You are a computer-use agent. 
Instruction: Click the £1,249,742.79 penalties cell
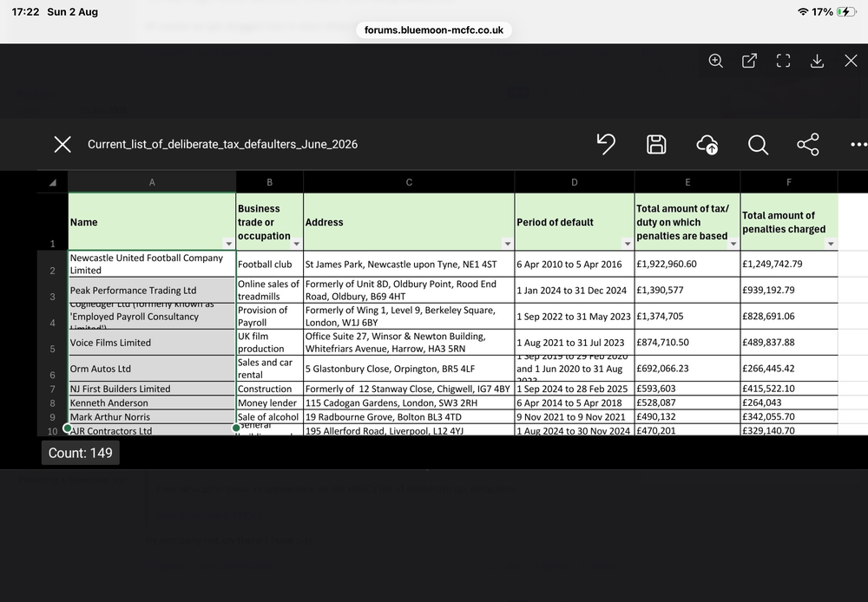[789, 264]
